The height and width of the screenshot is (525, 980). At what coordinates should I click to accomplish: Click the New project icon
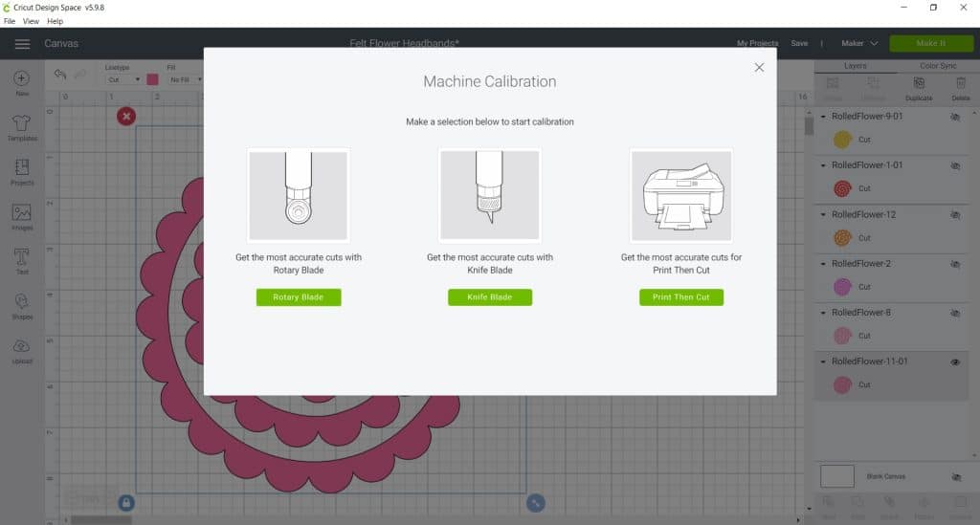21,78
